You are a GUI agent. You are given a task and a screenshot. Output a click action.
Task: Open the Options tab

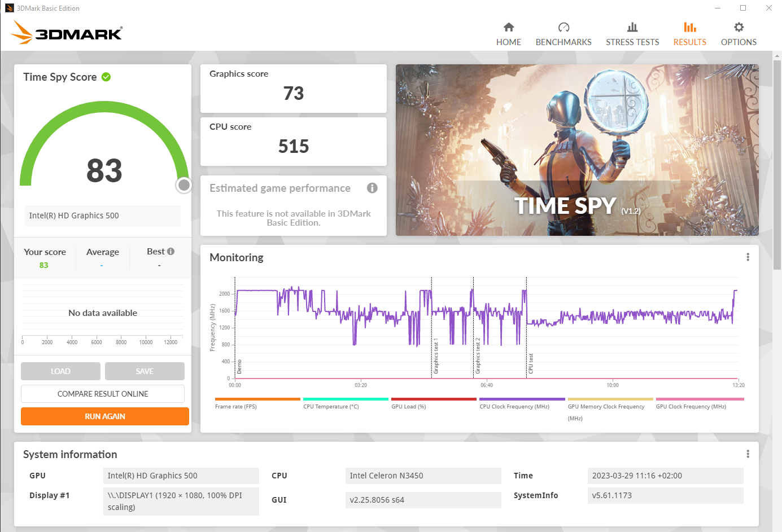[x=739, y=34]
